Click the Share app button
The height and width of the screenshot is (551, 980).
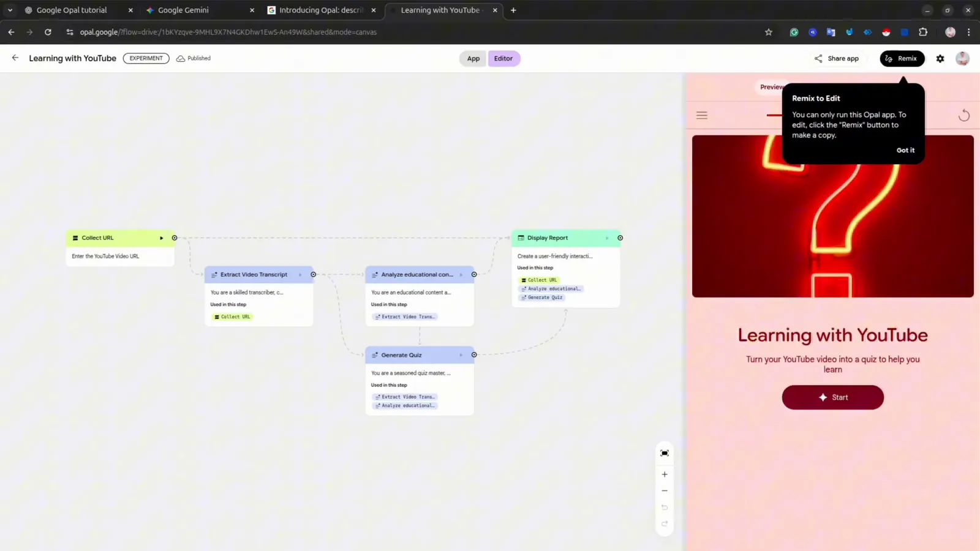(837, 58)
